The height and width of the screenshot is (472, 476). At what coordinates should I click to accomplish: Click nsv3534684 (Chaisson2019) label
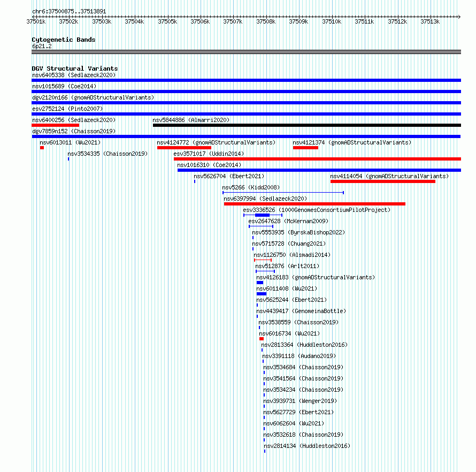click(x=303, y=367)
